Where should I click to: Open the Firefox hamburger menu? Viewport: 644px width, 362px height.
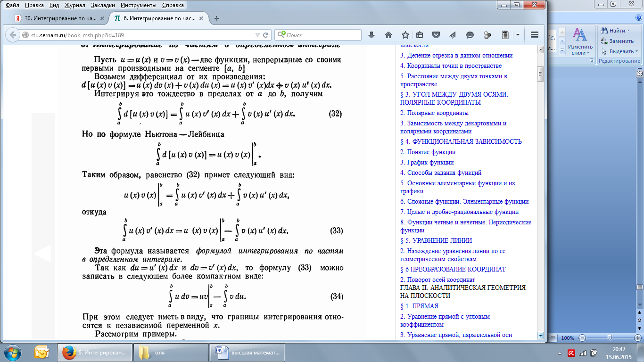(x=535, y=35)
